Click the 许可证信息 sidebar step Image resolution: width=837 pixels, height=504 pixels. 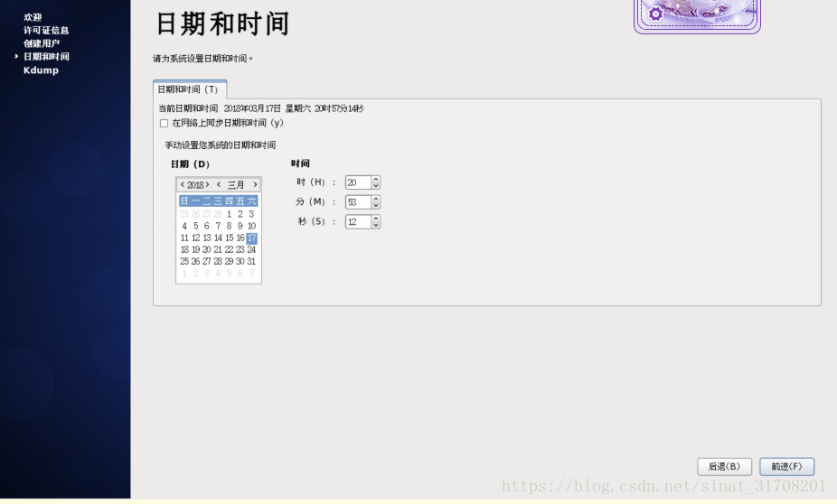(x=46, y=31)
